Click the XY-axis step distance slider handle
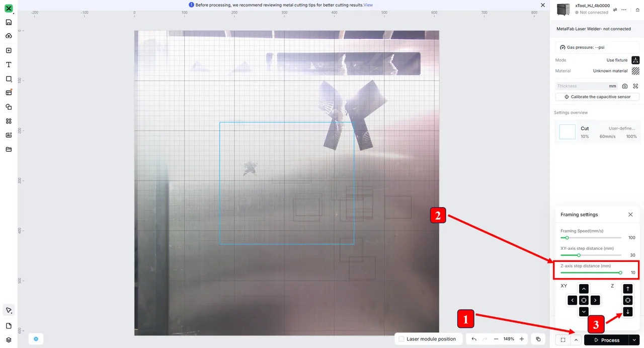The height and width of the screenshot is (348, 644). point(579,255)
